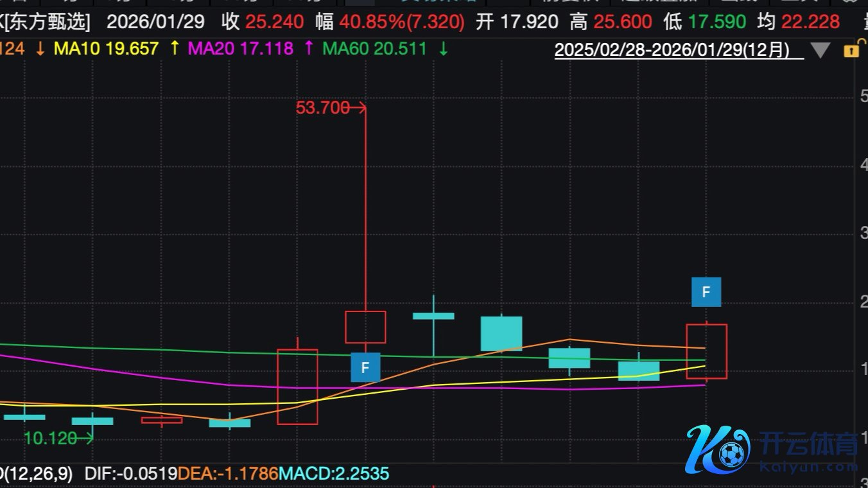Select the large cyan candlestick after the doji
The height and width of the screenshot is (488, 868).
point(501,333)
